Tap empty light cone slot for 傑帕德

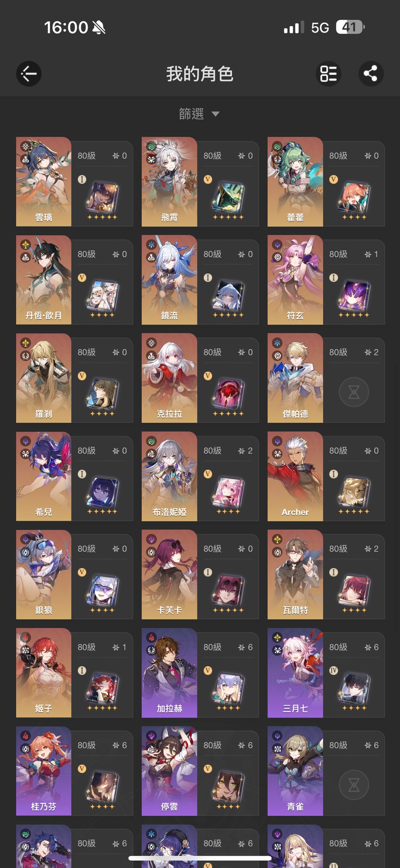[354, 393]
